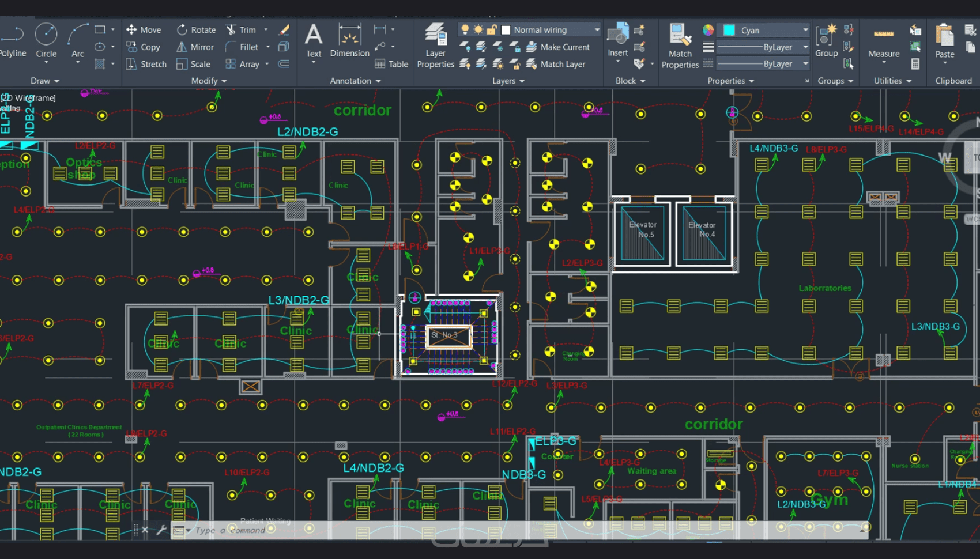Click the Mirror tool icon
This screenshot has width=980, height=559.
point(182,47)
